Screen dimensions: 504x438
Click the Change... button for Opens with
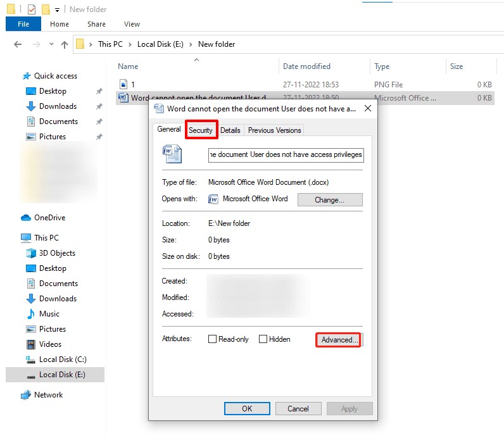pyautogui.click(x=330, y=200)
